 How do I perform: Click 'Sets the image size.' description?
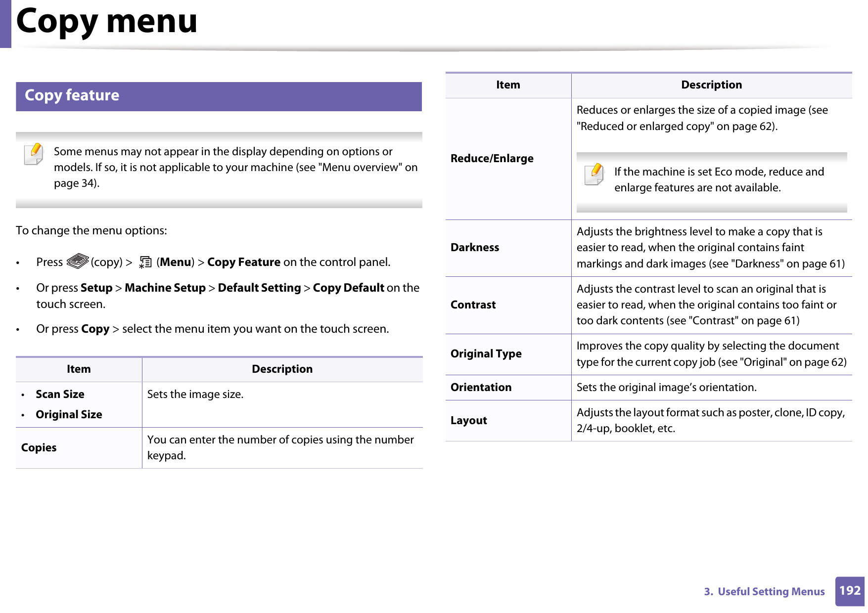pyautogui.click(x=195, y=394)
